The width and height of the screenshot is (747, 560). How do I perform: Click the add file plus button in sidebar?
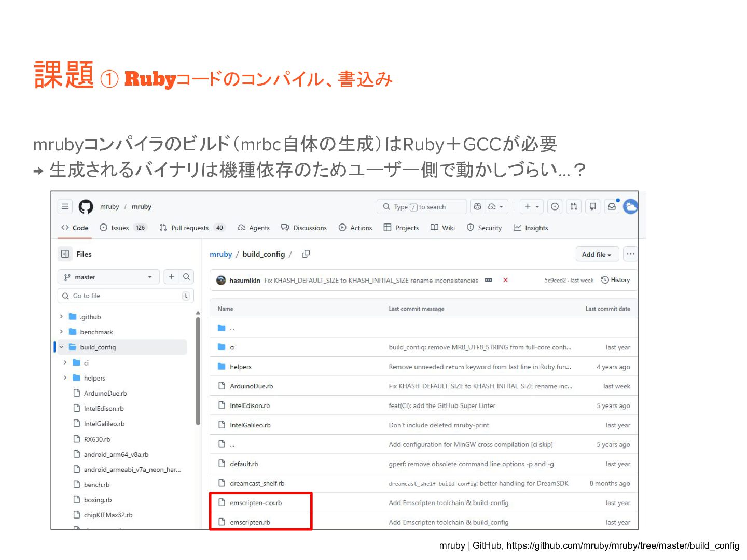tap(172, 277)
